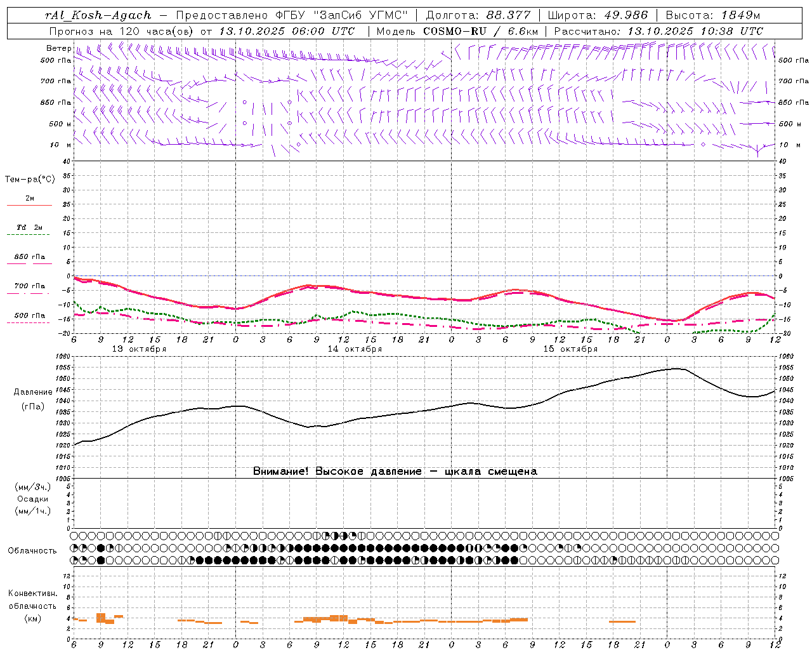812x650 pixels.
Task: Click the Рассчитано: 13.10.2025 10:38 UTC text
Action: (658, 31)
